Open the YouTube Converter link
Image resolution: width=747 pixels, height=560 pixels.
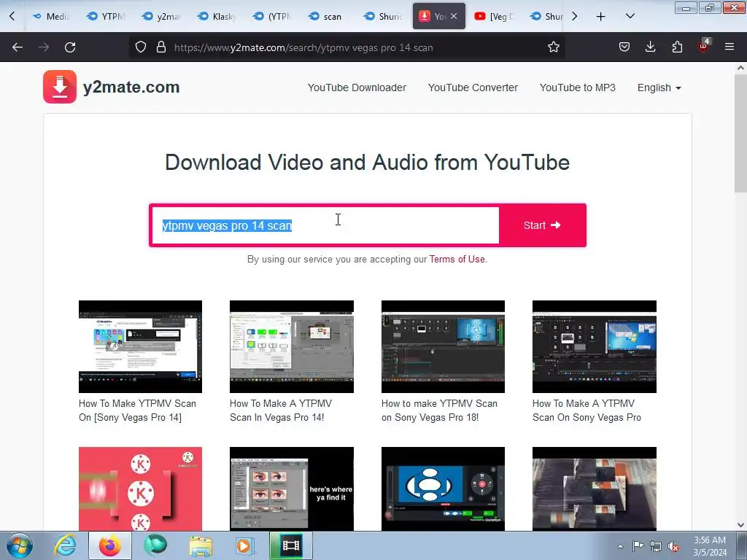pos(473,87)
